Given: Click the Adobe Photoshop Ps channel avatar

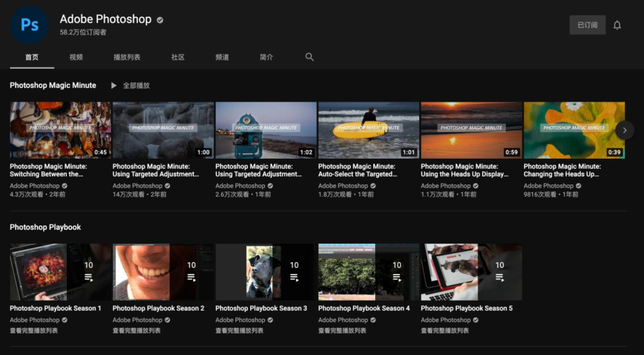Looking at the screenshot, I should [x=30, y=25].
